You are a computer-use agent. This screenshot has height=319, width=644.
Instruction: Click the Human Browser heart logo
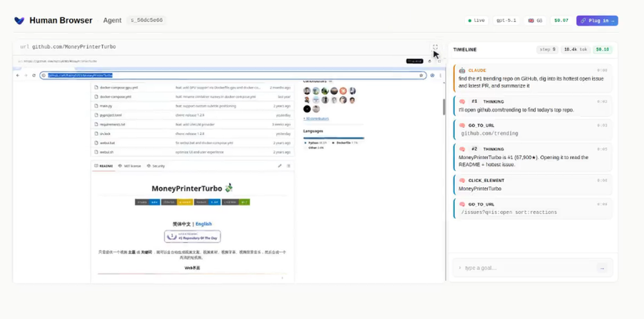[x=19, y=21]
